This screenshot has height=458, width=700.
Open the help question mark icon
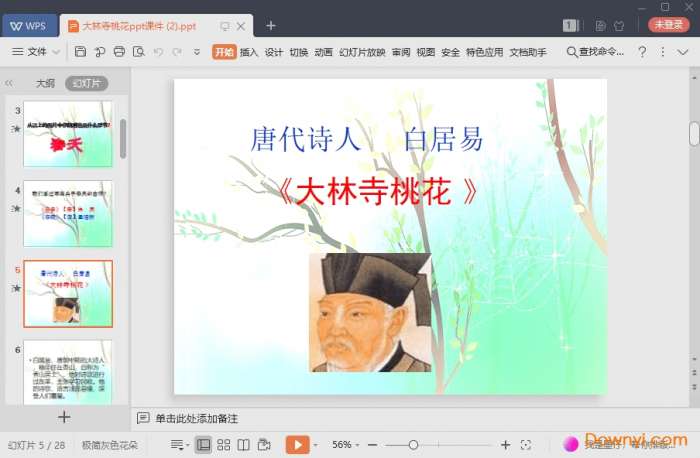(x=642, y=51)
